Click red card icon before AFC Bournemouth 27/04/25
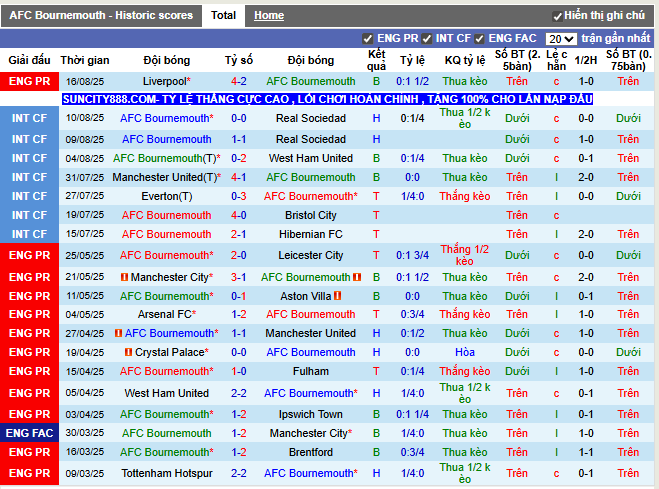This screenshot has height=489, width=659. point(119,333)
